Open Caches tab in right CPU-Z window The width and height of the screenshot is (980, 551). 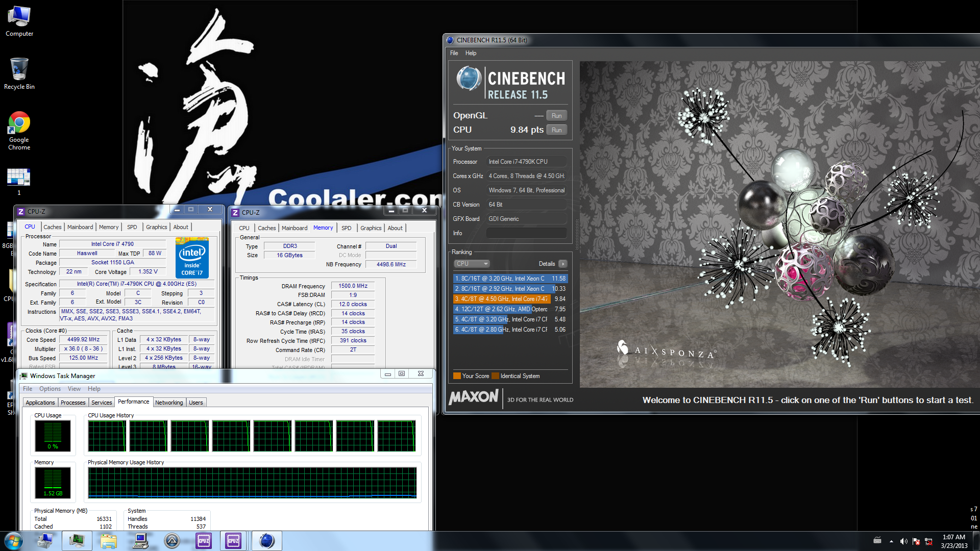click(266, 228)
